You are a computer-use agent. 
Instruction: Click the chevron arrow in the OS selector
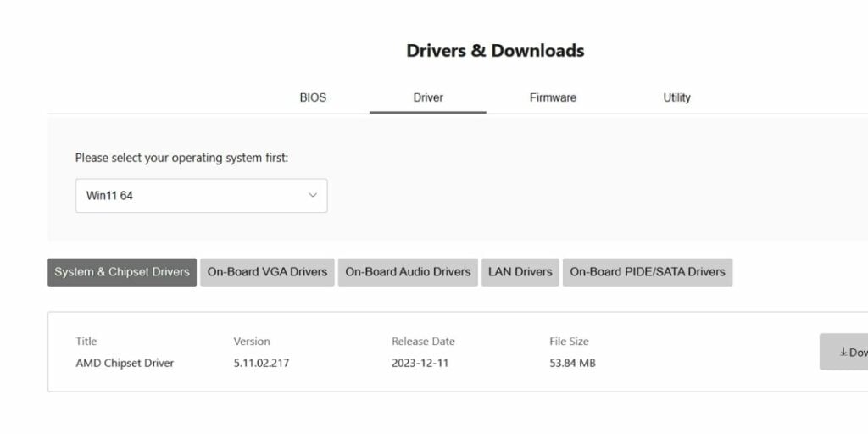pyautogui.click(x=313, y=196)
